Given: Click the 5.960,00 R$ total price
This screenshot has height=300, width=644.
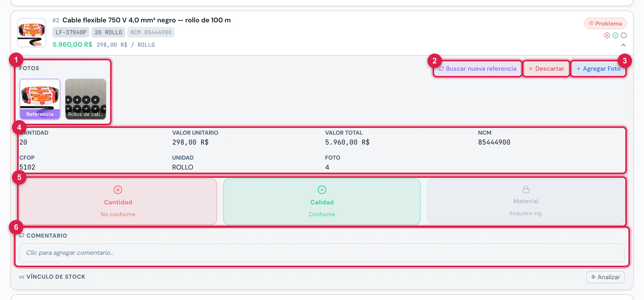Looking at the screenshot, I should [72, 44].
